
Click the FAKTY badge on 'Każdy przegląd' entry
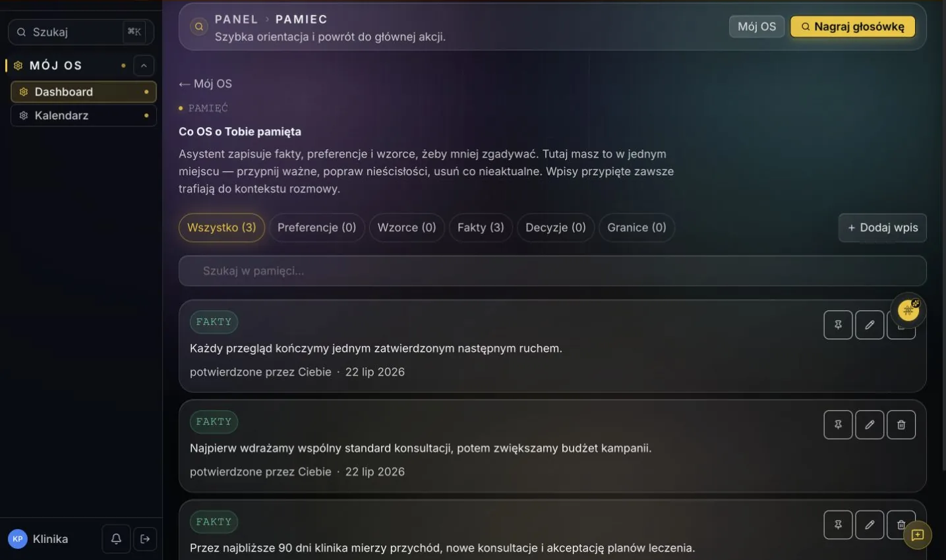[x=214, y=322]
